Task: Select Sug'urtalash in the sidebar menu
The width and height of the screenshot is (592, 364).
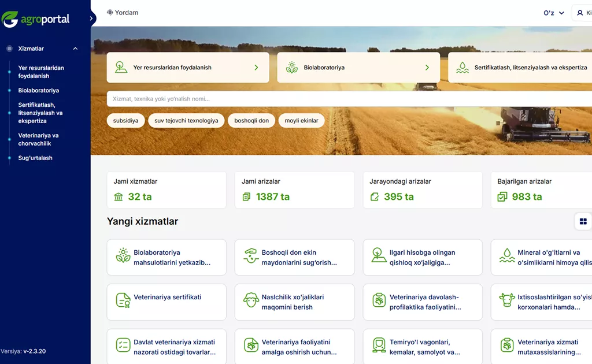Action: tap(35, 158)
